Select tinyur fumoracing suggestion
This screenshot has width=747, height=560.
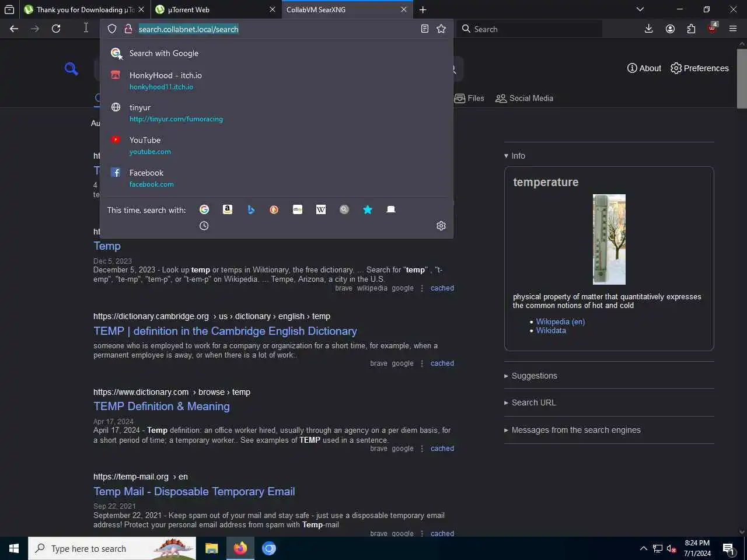click(277, 113)
